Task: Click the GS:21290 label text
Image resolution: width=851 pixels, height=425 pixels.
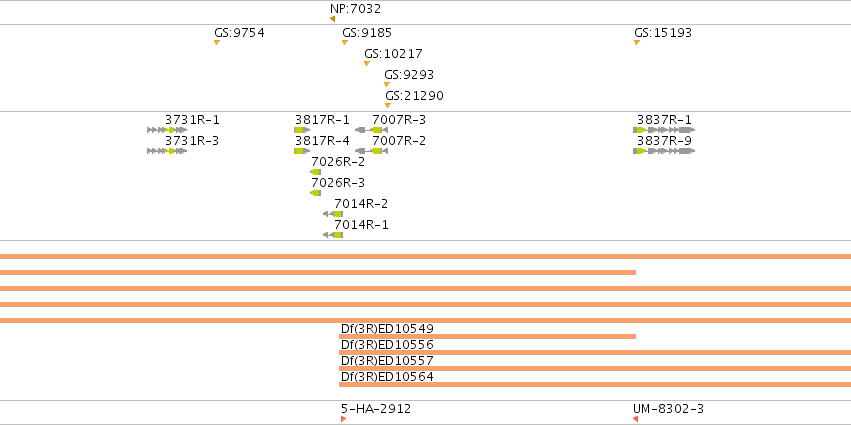Action: 415,96
